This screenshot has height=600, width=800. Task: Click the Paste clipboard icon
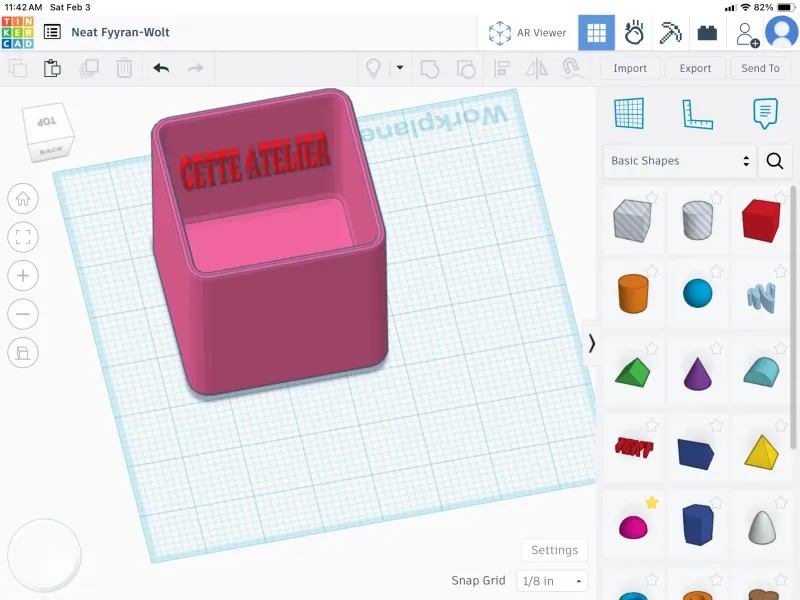click(52, 68)
